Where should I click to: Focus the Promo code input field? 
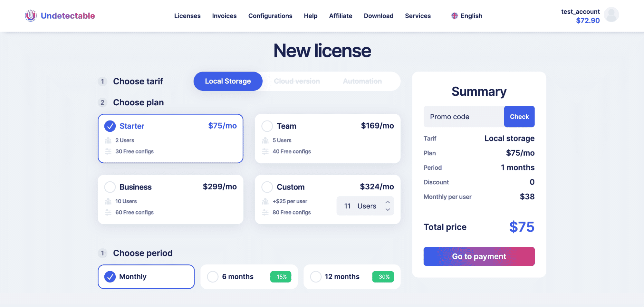pyautogui.click(x=464, y=117)
